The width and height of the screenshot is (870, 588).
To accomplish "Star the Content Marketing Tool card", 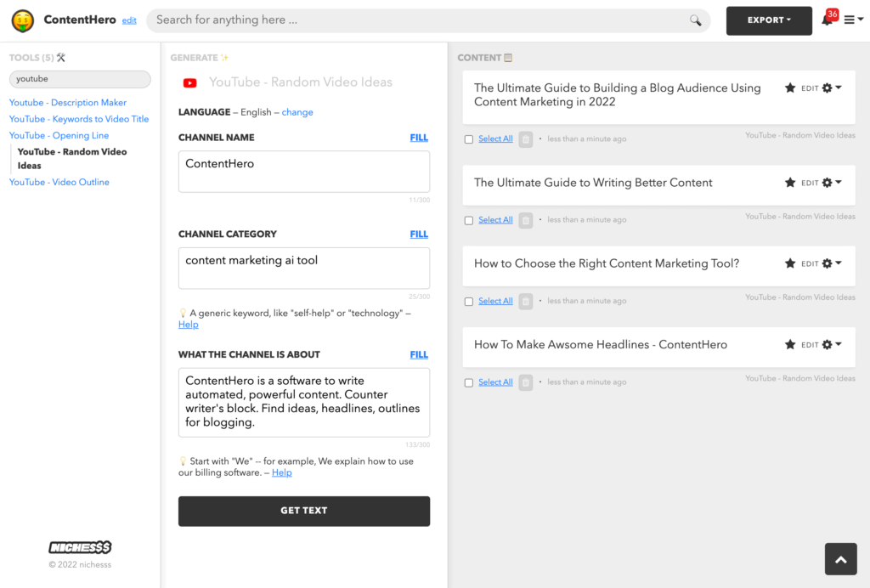I will coord(790,263).
